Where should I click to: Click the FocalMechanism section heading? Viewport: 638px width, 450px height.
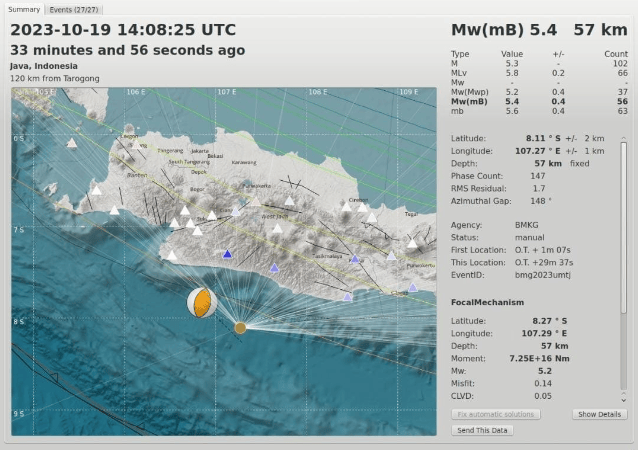487,302
